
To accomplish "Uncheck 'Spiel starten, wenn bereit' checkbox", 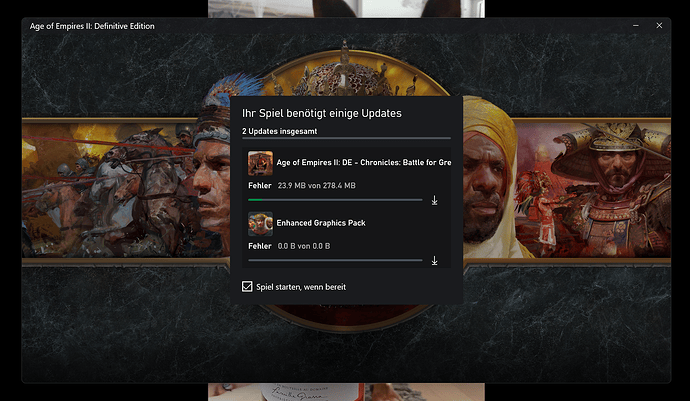I will tap(247, 287).
